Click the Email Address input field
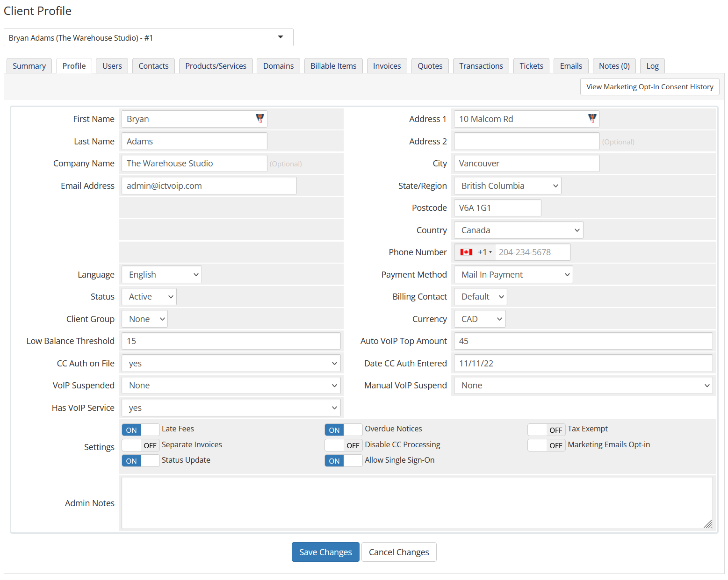 (x=209, y=186)
